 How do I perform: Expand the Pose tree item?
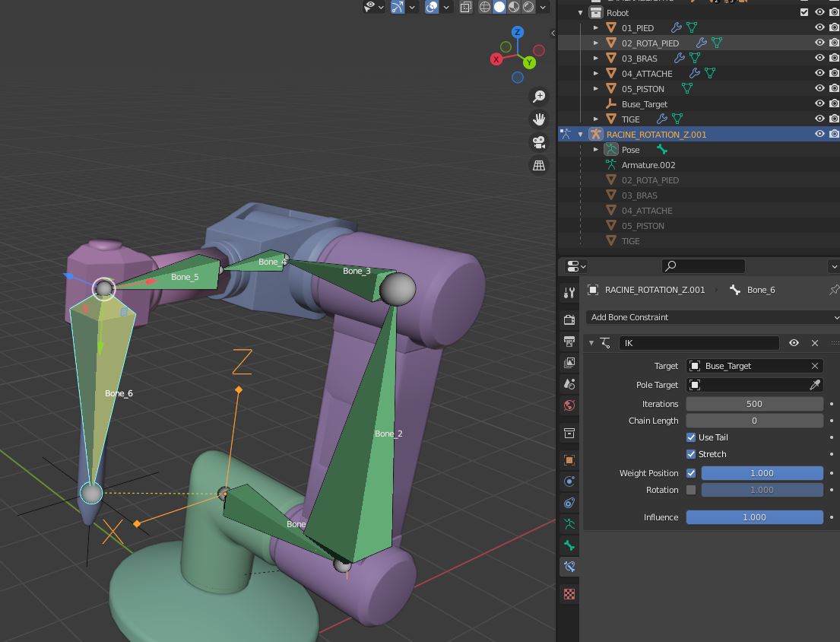point(596,150)
